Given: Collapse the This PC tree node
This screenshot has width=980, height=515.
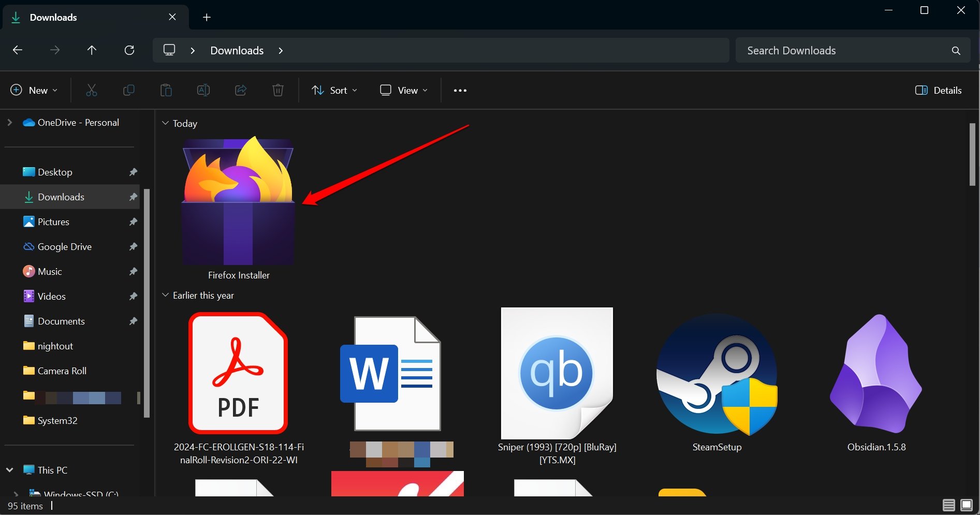Looking at the screenshot, I should coord(9,470).
